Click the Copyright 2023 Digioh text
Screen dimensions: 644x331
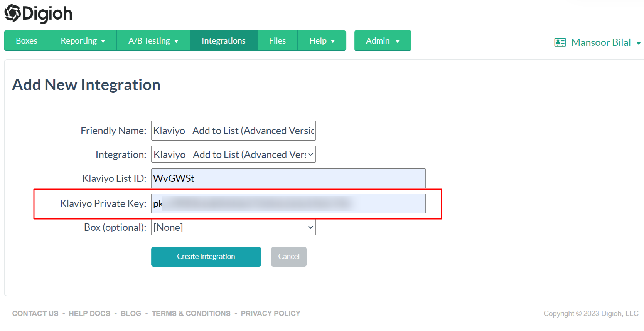(x=591, y=313)
